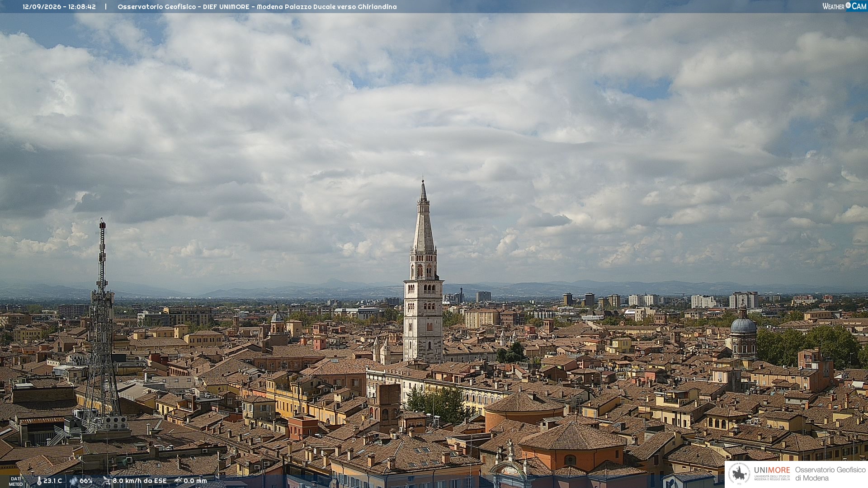This screenshot has height=488, width=868.
Task: Select the 8.0 km/h da ESE wind reading
Action: (140, 481)
